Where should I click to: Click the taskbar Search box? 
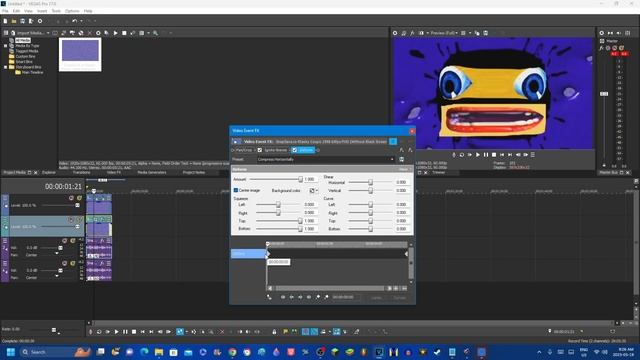point(55,352)
